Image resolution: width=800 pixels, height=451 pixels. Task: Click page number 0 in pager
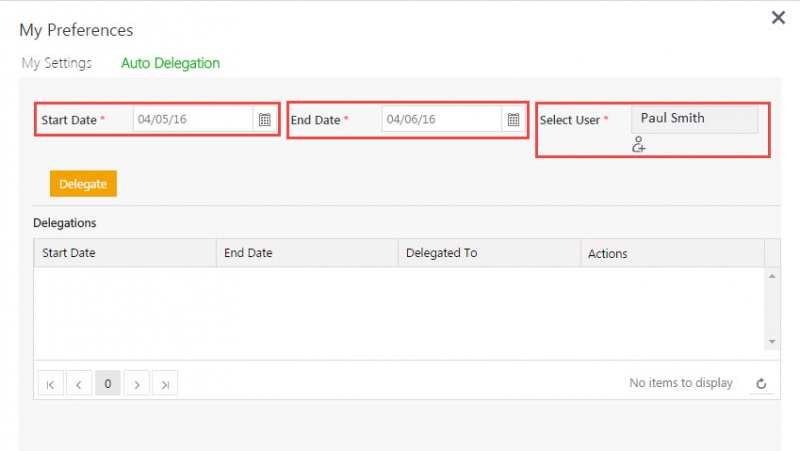point(108,383)
